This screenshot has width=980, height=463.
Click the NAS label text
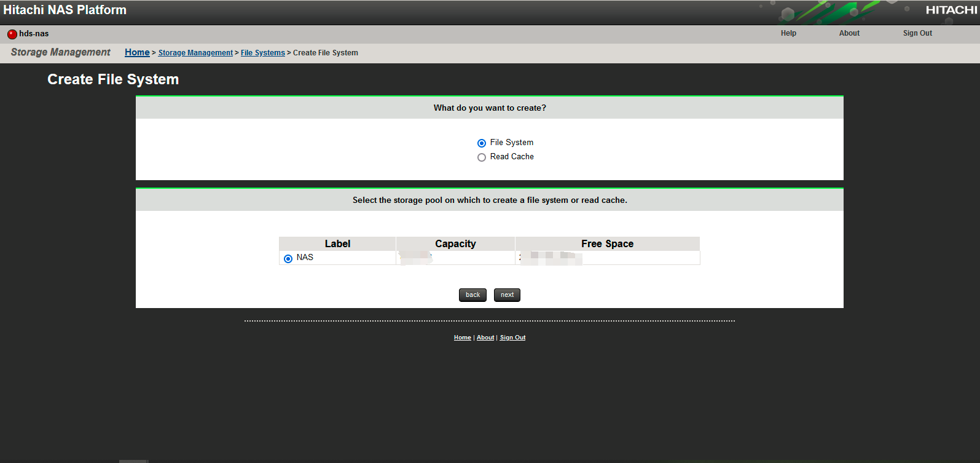tap(305, 258)
